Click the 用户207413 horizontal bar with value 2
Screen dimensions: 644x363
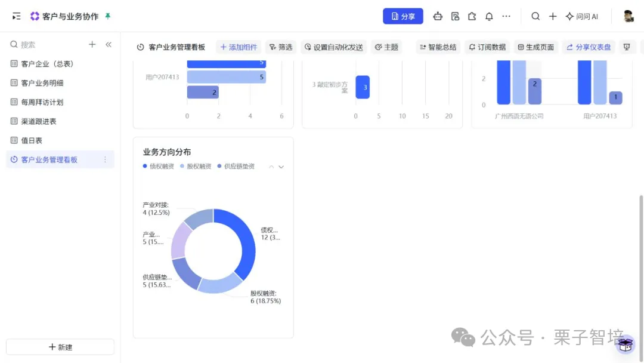(203, 92)
